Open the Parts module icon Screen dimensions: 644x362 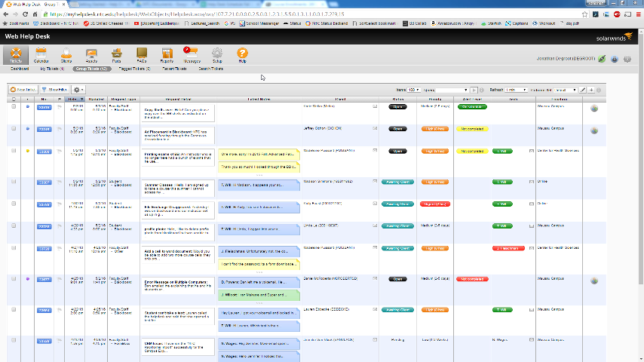coord(117,54)
